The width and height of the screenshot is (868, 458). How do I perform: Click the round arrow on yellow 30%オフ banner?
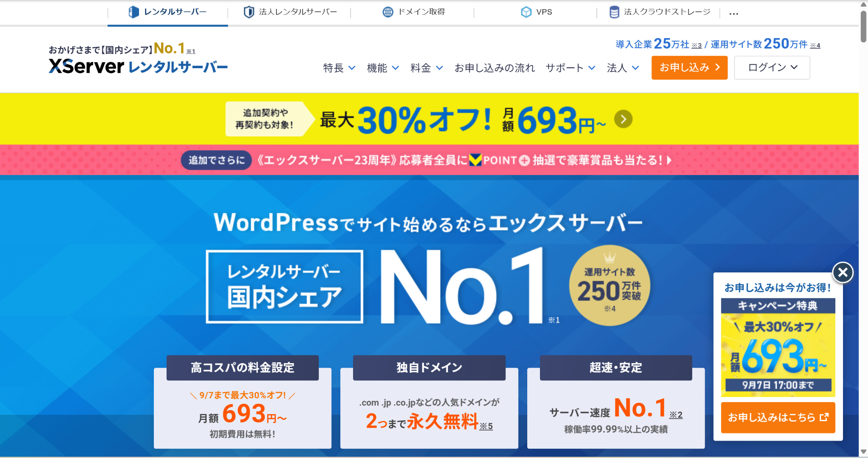point(623,119)
